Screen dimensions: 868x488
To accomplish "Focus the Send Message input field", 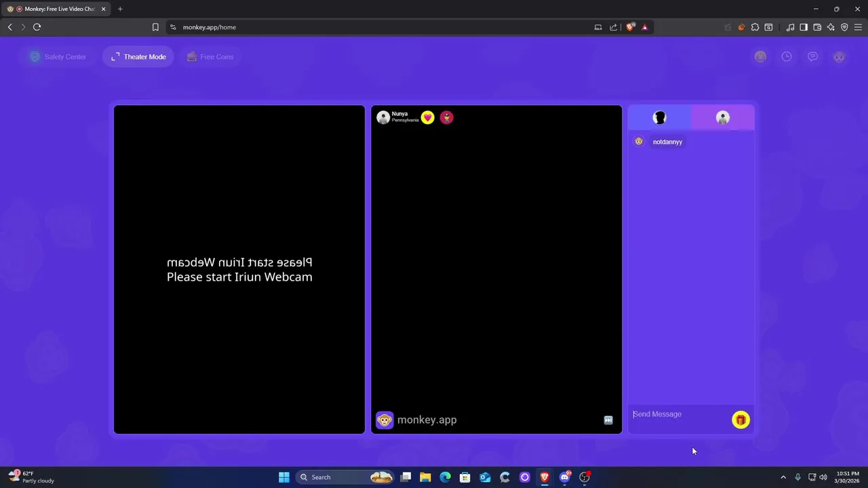I will coord(679,414).
